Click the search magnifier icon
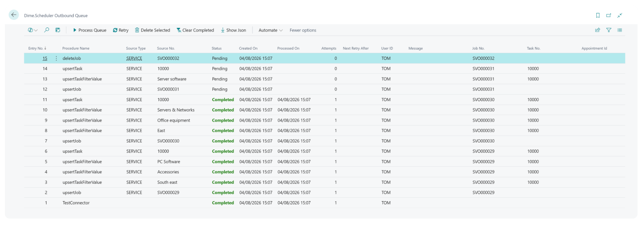This screenshot has height=225, width=644. pos(47,30)
